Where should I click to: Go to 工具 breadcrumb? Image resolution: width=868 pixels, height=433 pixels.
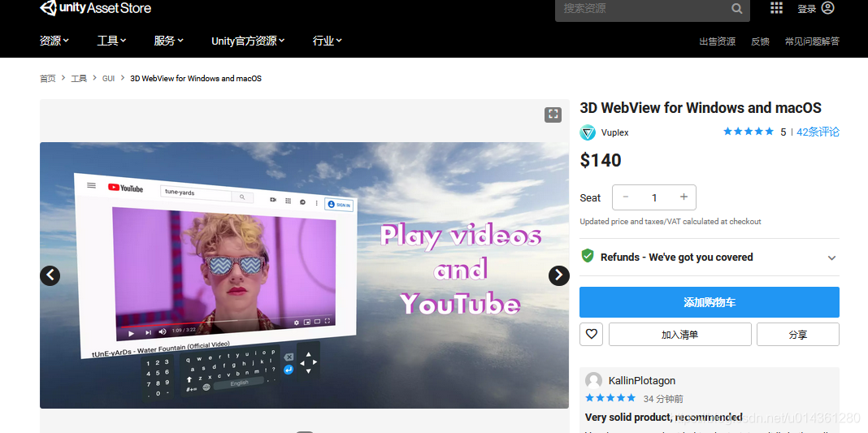[x=79, y=79]
